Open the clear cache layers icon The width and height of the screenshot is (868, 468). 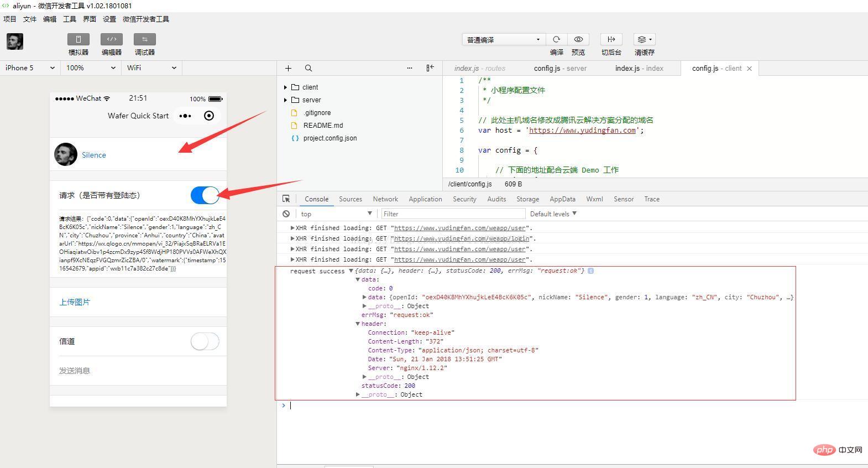pos(644,39)
